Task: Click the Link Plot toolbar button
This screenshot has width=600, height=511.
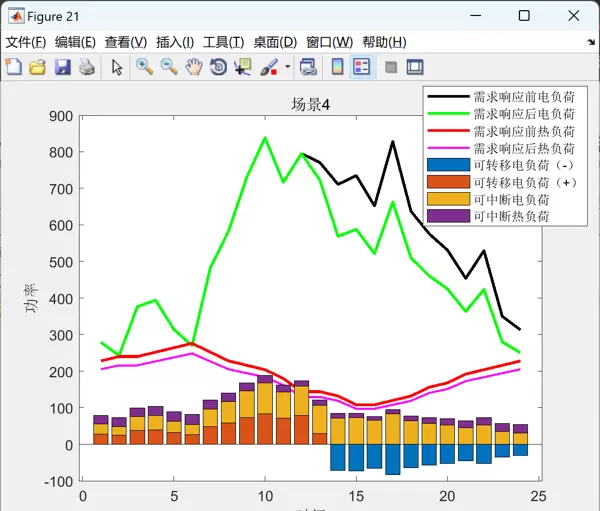Action: click(x=309, y=67)
